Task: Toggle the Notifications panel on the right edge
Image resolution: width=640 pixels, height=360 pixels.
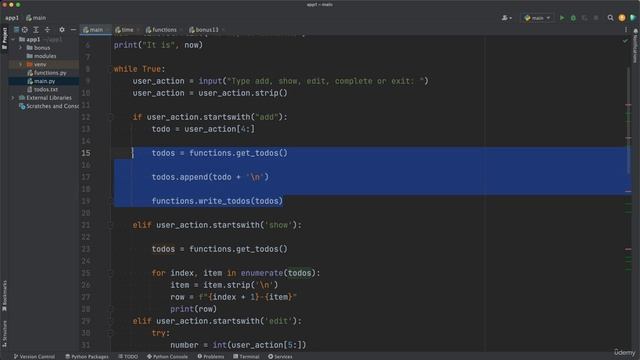Action: click(x=635, y=46)
